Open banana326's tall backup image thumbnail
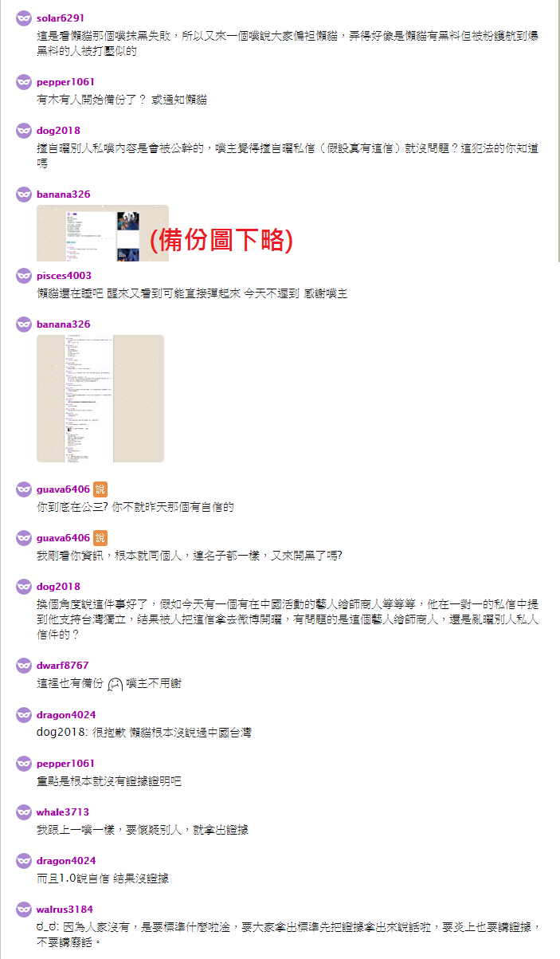The height and width of the screenshot is (959, 560). click(100, 399)
